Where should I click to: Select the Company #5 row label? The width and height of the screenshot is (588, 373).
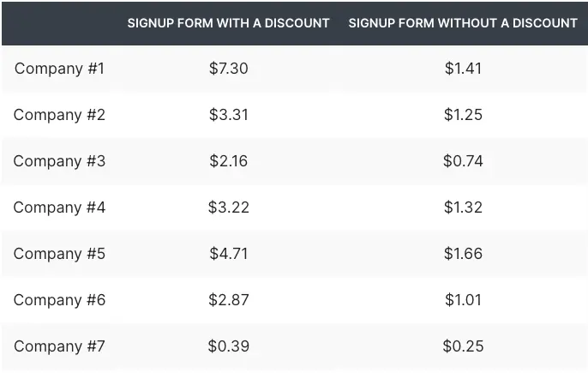click(59, 254)
